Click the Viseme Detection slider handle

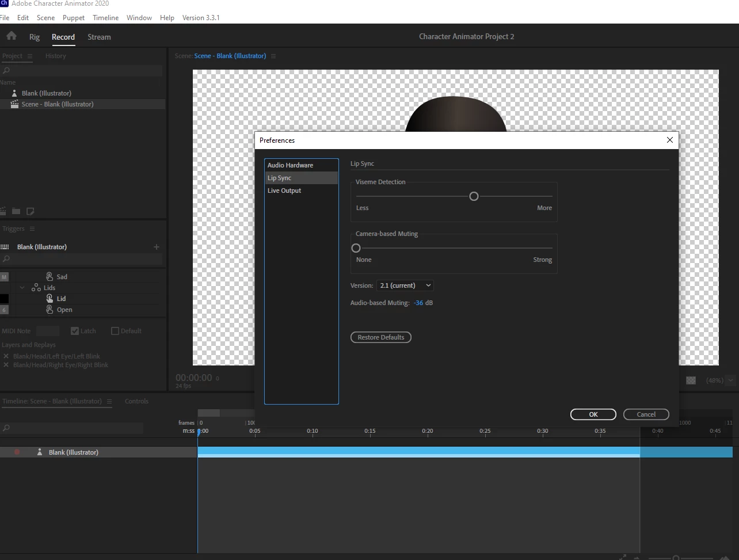[474, 196]
